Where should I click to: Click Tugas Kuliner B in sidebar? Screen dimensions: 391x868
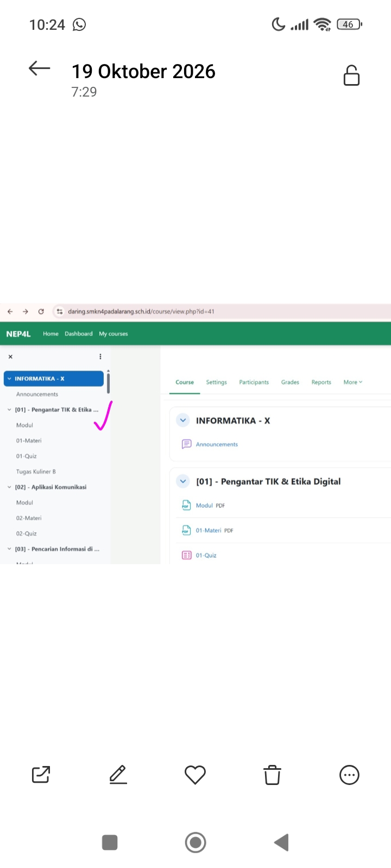click(x=36, y=471)
